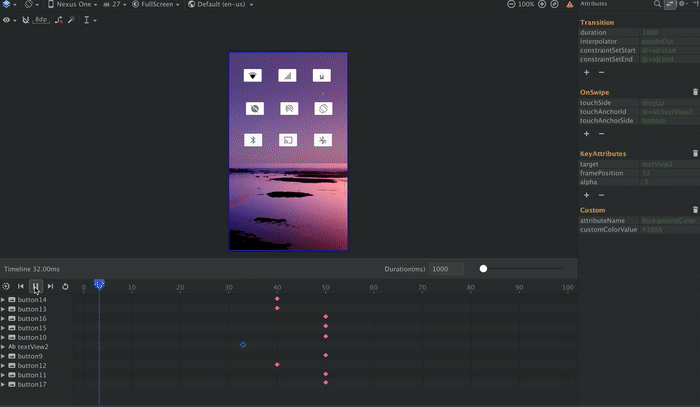Screen dimensions: 700x407
Task: Click the plus under Transition section
Action: coord(587,72)
